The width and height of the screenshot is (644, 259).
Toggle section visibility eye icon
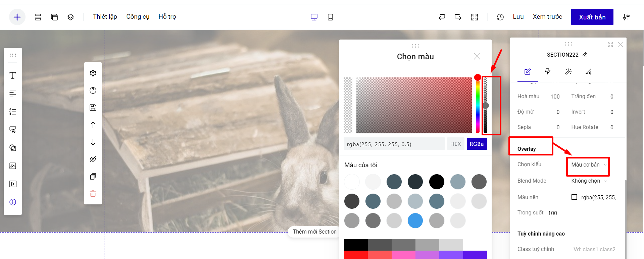click(93, 159)
